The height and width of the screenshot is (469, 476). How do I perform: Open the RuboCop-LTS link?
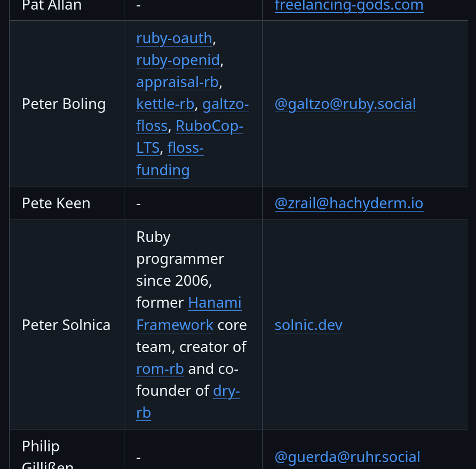click(209, 126)
